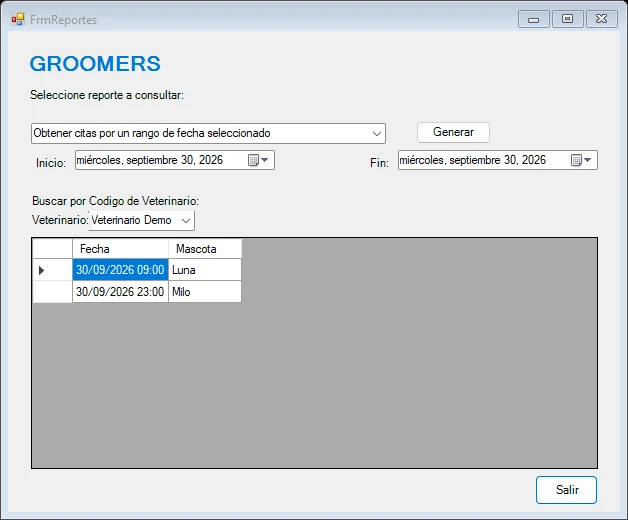Expand the report type combo box
This screenshot has width=628, height=520.
coord(376,133)
